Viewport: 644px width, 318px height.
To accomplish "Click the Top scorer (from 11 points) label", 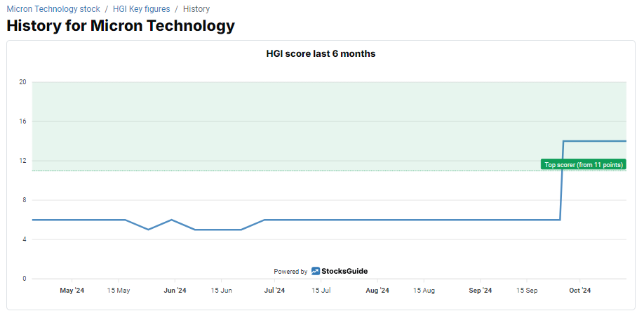I will [x=583, y=165].
